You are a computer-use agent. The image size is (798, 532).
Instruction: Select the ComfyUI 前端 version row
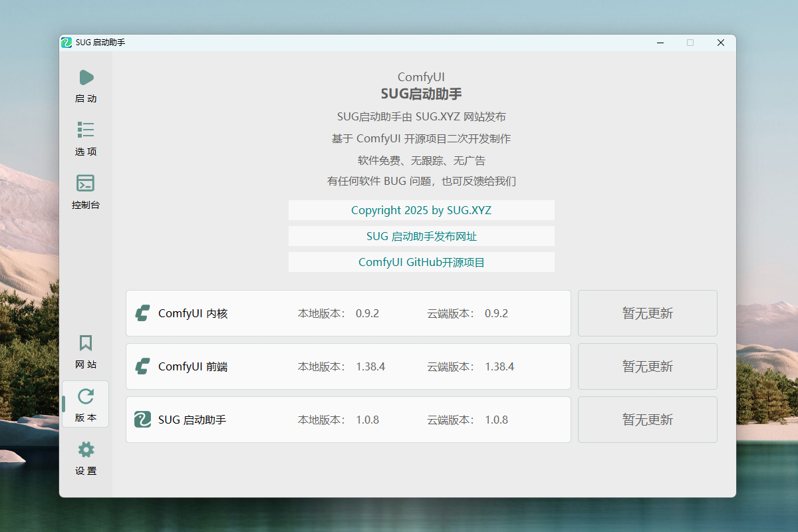pos(348,366)
